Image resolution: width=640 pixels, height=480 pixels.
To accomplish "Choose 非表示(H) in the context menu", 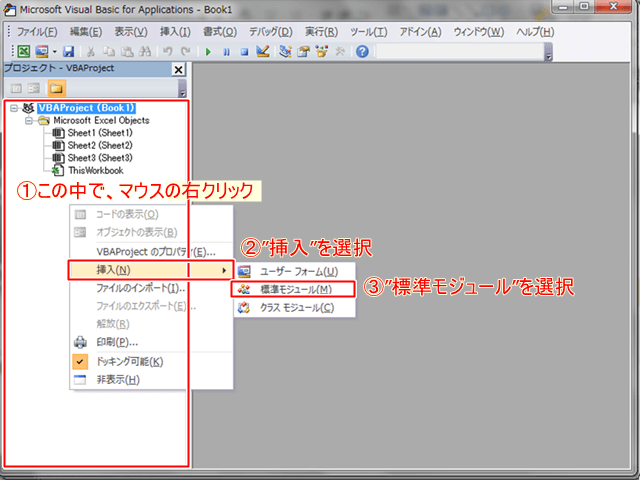I will click(x=151, y=380).
